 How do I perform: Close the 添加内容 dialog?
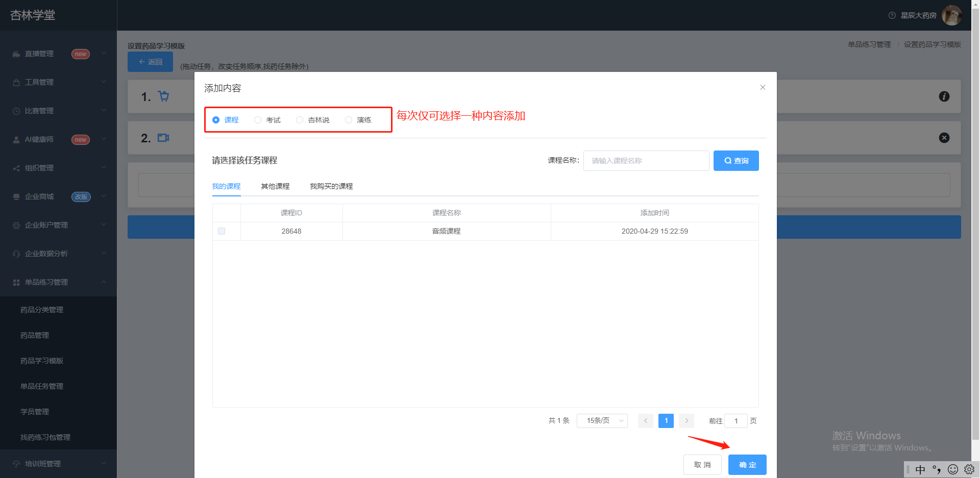(763, 87)
